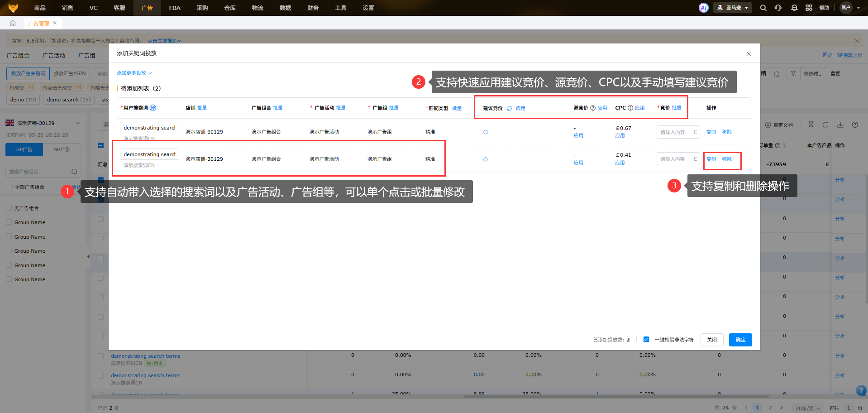The image size is (868, 413).
Task: Switch to the SB广告 tab
Action: point(62,149)
